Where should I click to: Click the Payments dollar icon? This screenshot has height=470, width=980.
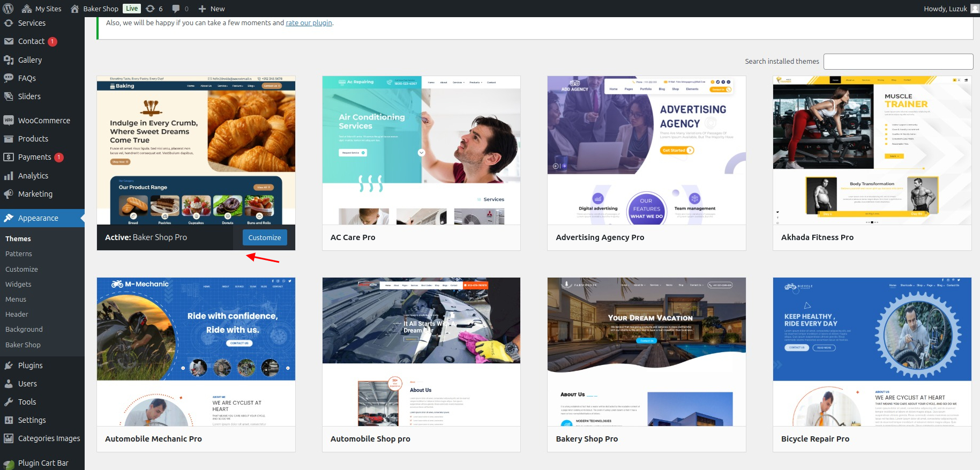click(x=9, y=157)
